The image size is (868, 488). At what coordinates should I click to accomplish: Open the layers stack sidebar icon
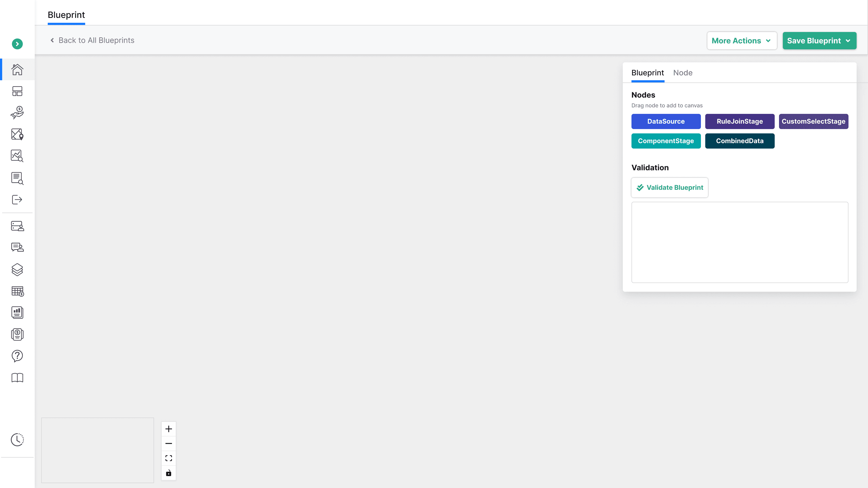17,269
